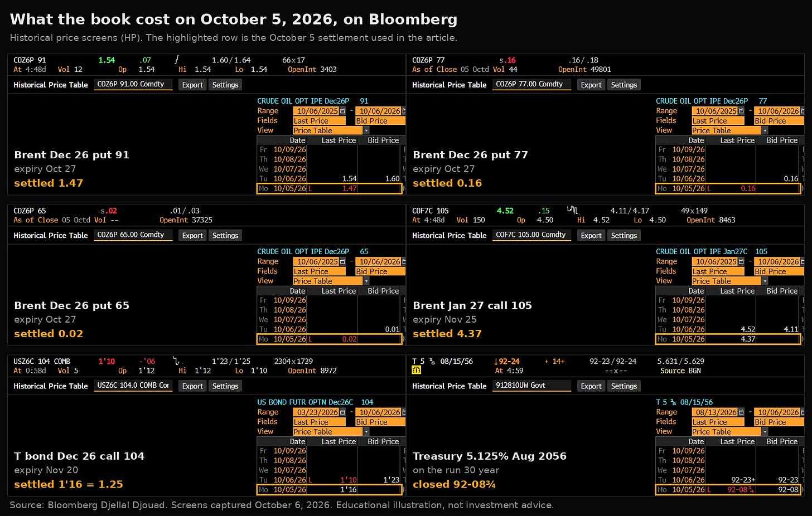Open View dropdown arrow in COF7C 105 panel

click(x=765, y=281)
